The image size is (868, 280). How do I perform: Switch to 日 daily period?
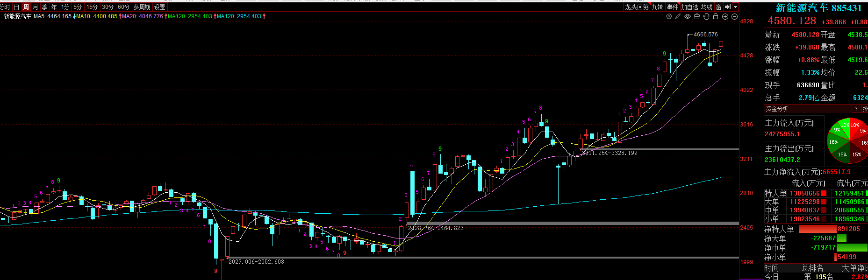pyautogui.click(x=17, y=7)
